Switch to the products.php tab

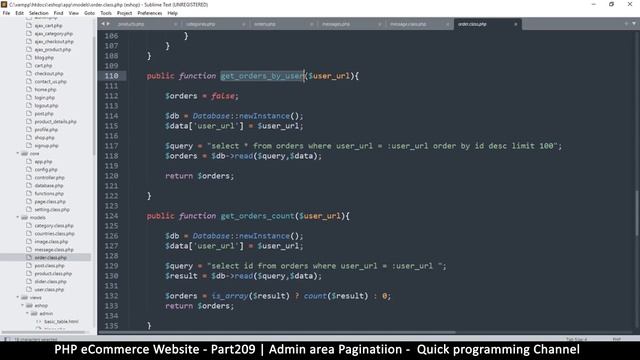(131, 24)
